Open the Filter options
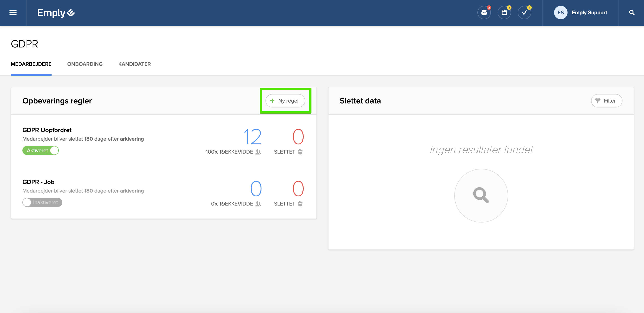 click(606, 101)
